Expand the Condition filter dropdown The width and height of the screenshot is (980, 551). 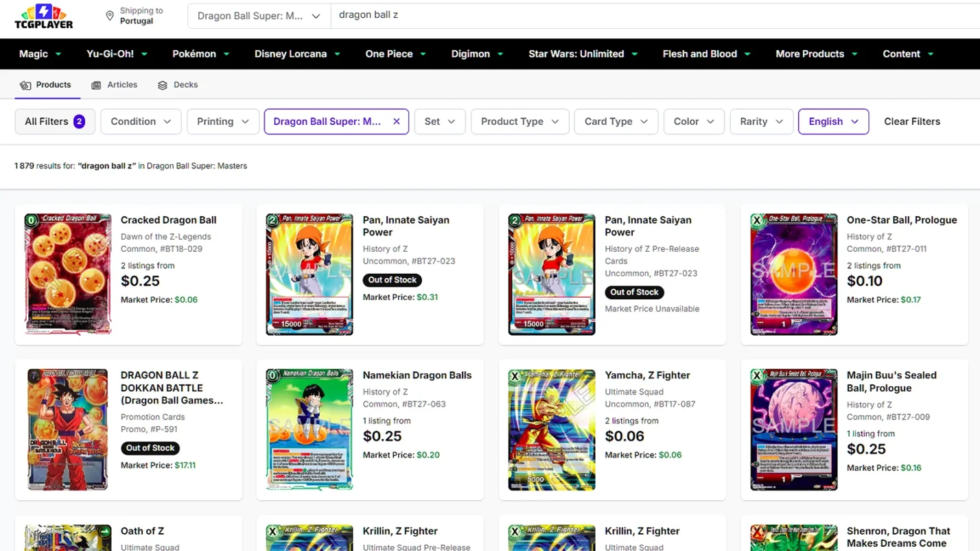[x=141, y=121]
